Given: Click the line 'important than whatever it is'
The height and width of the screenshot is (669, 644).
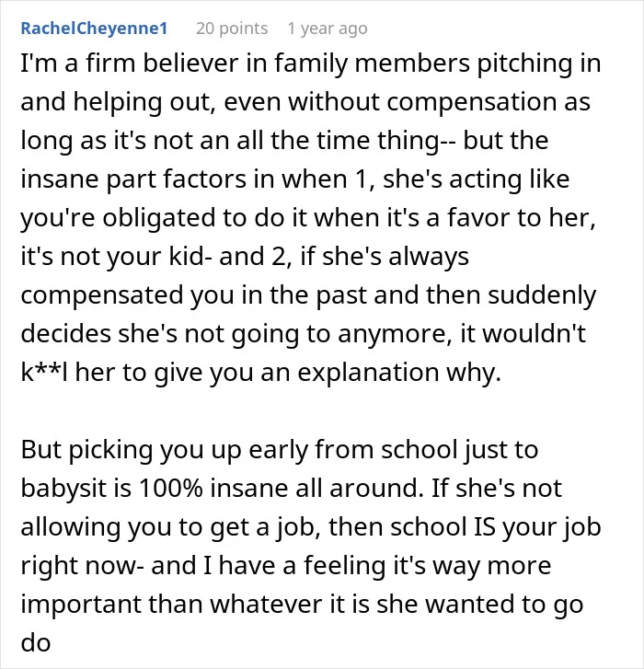Looking at the screenshot, I should click(302, 605).
